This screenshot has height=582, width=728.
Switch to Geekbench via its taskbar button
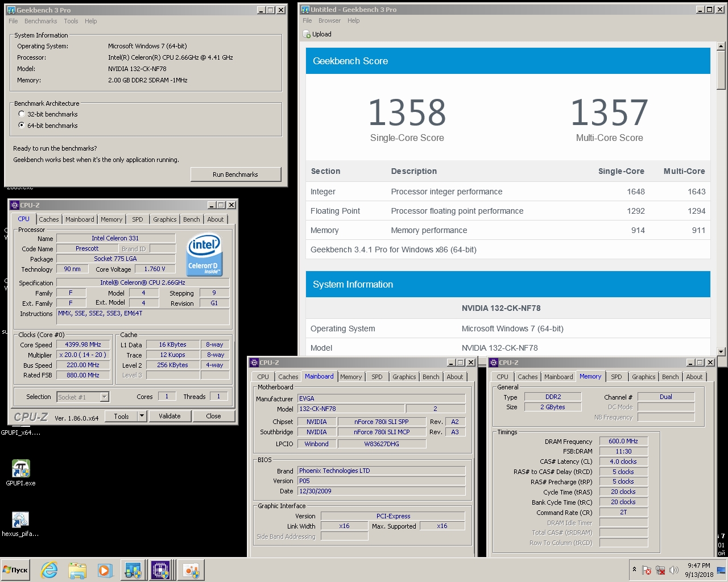(133, 570)
